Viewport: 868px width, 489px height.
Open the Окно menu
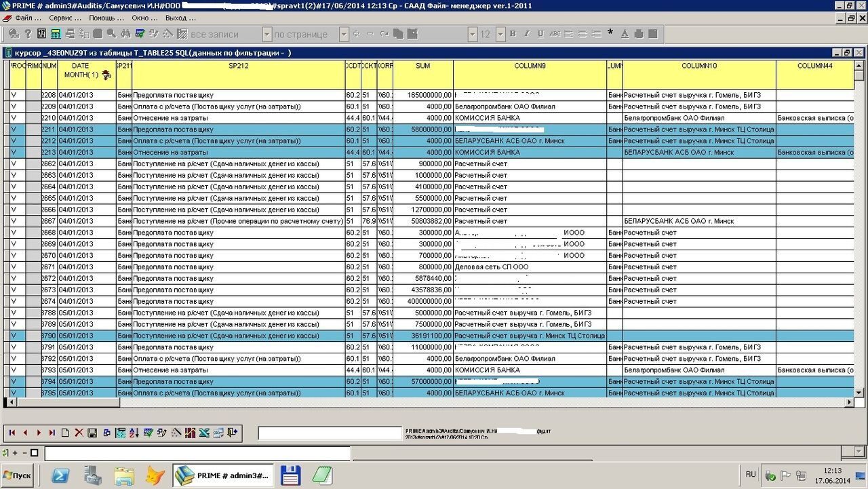pos(144,18)
